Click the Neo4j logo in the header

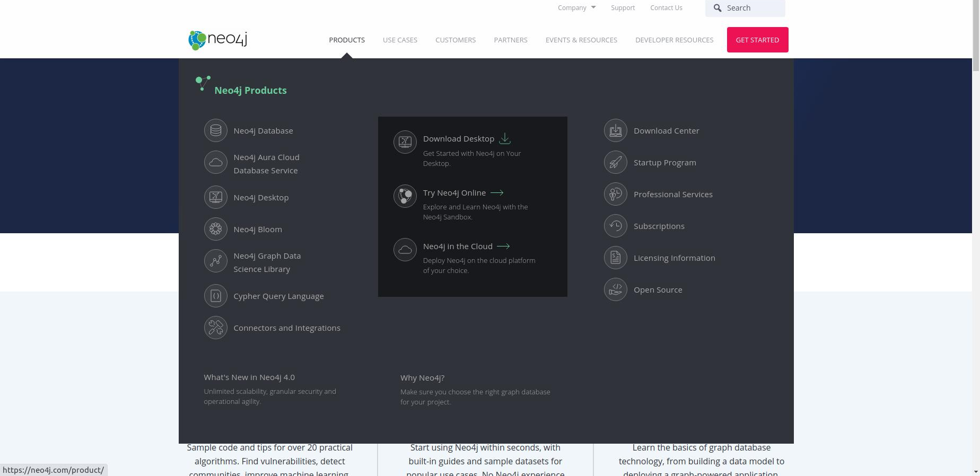click(218, 40)
